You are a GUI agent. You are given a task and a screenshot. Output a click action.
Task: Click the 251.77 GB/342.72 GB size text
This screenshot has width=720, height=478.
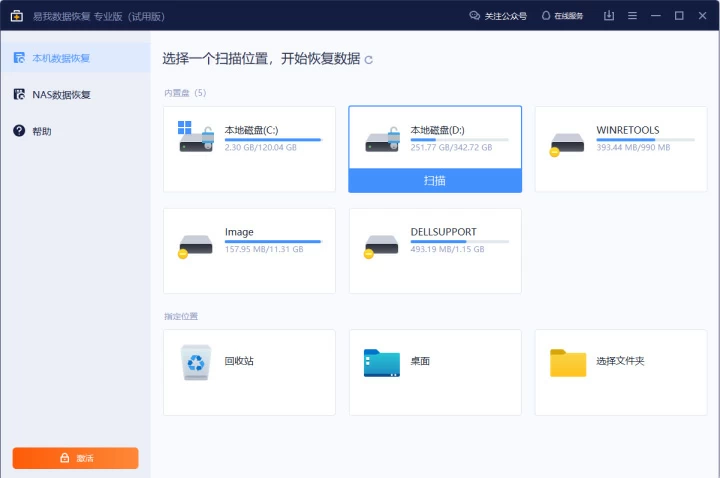[451, 147]
